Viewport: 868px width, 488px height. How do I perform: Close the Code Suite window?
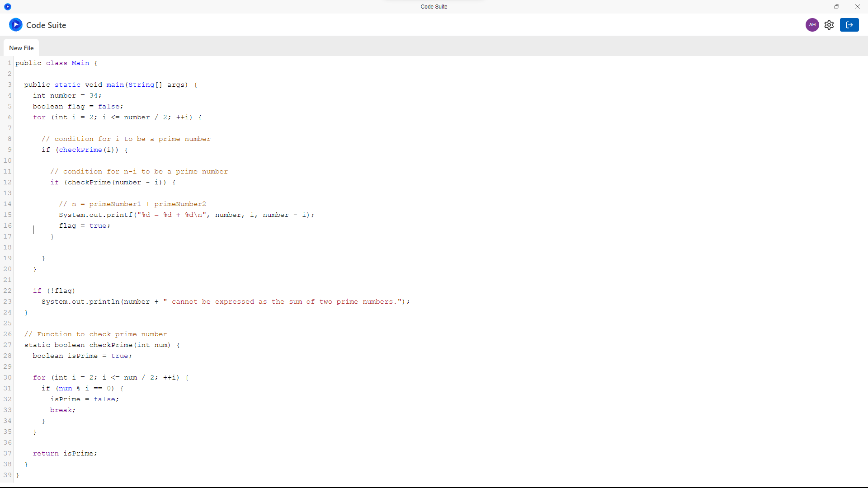(858, 7)
